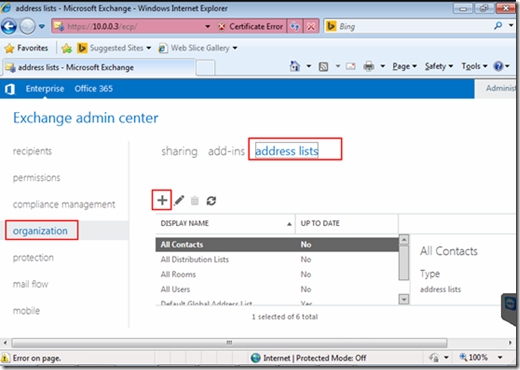Click the Error on page warning icon

coord(5,358)
